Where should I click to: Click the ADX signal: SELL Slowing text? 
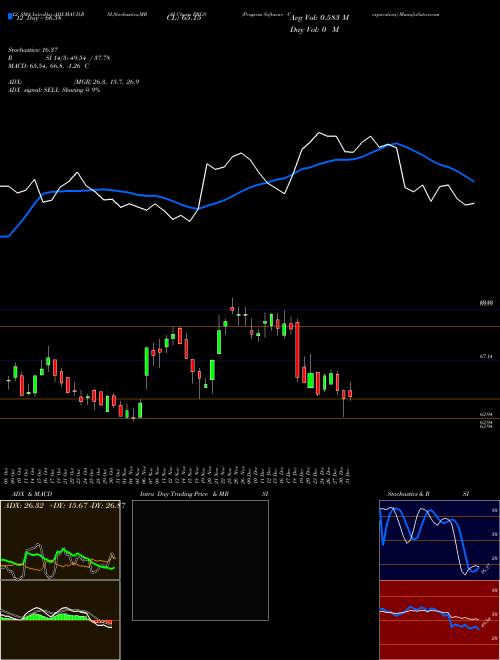pyautogui.click(x=54, y=90)
